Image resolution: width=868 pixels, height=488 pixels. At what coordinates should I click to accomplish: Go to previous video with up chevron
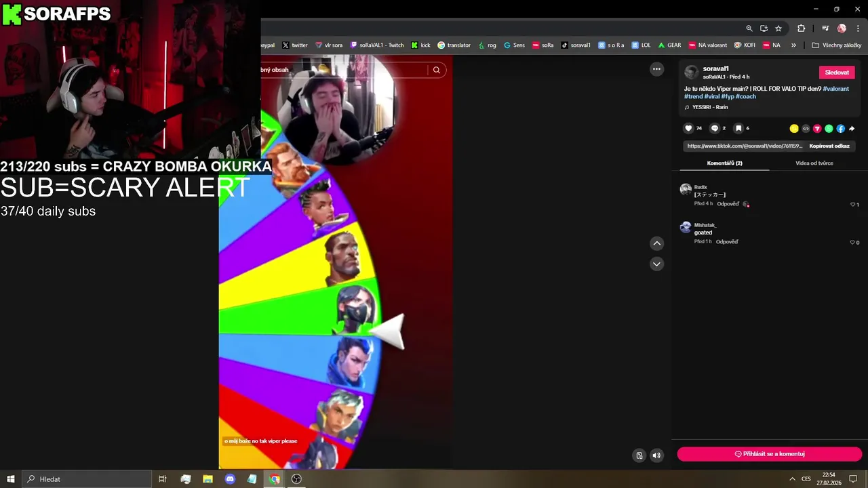coord(656,243)
